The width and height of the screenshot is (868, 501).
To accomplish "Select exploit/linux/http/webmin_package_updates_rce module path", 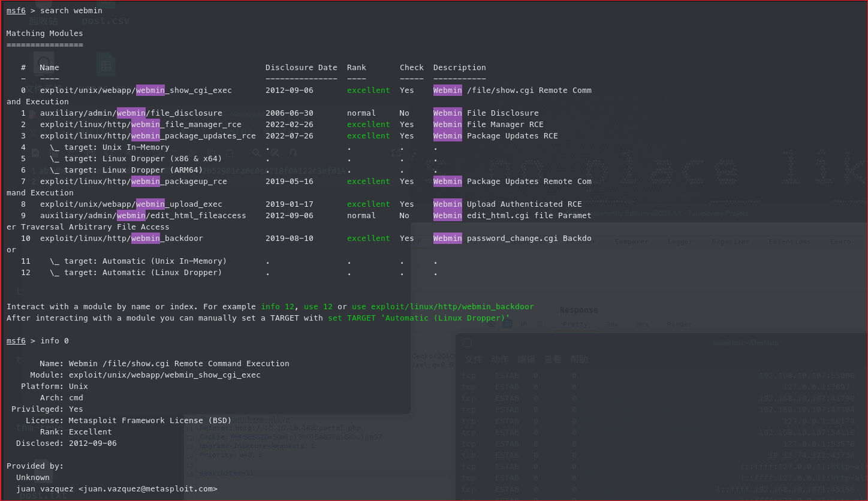I will (148, 135).
